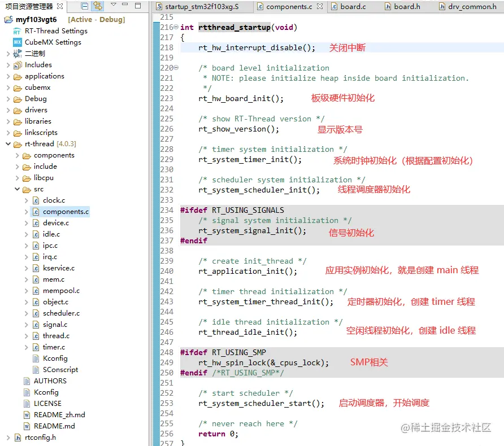Click rt_hw_board_init() call
The height and width of the screenshot is (446, 504).
point(241,98)
